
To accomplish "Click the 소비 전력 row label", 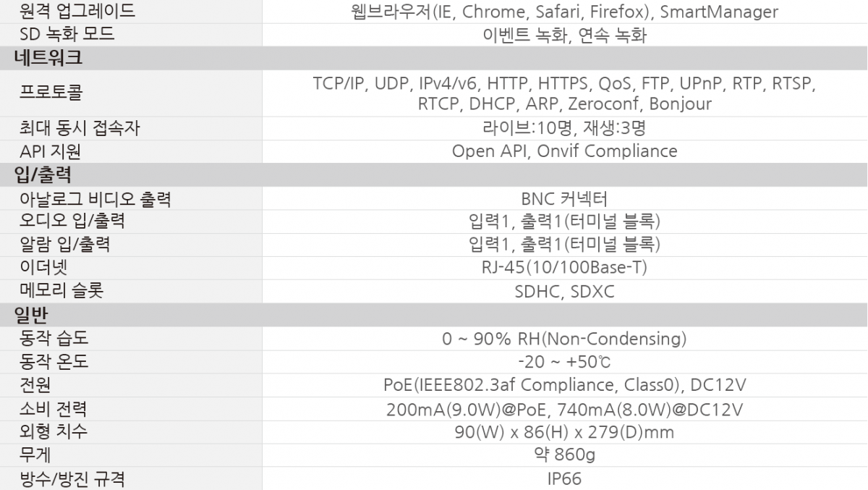I will [x=54, y=409].
